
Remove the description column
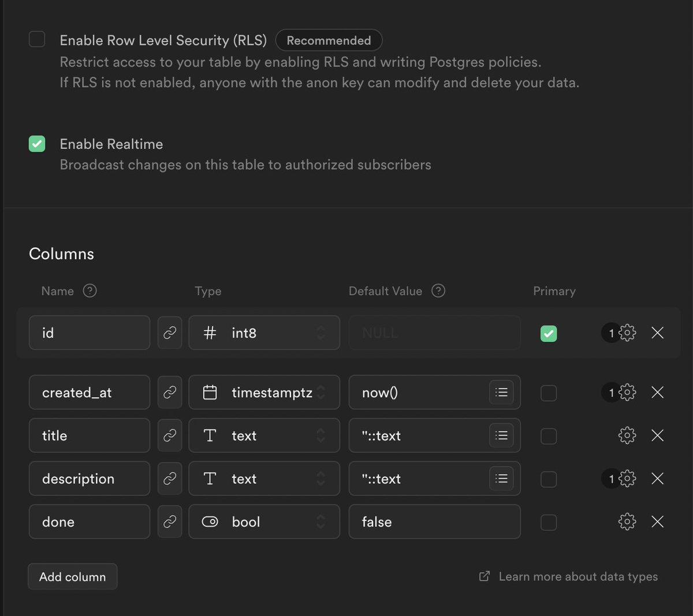pos(657,479)
